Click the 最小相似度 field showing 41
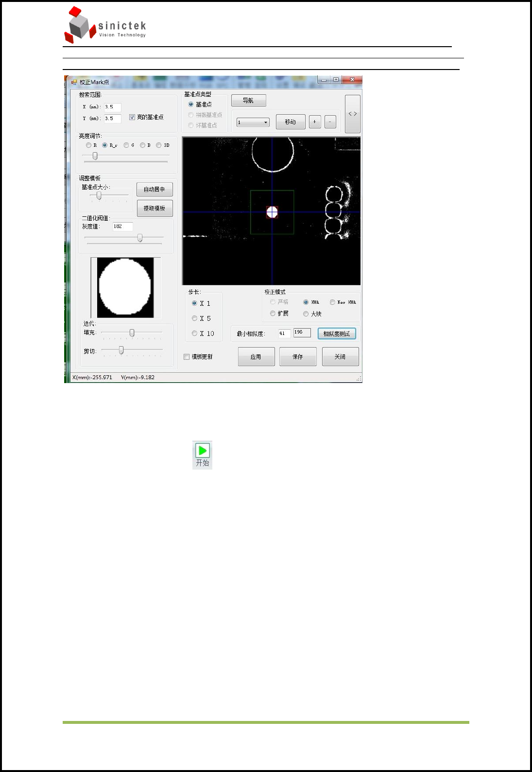This screenshot has width=532, height=772. coord(284,333)
